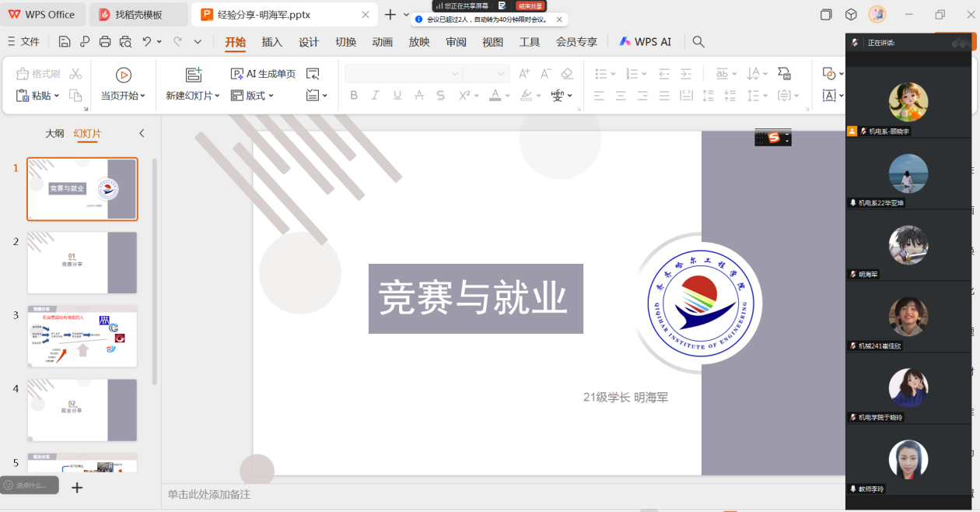Screen dimensions: 980x512
Task: Open the 动画 ribbon tab
Action: click(x=383, y=42)
